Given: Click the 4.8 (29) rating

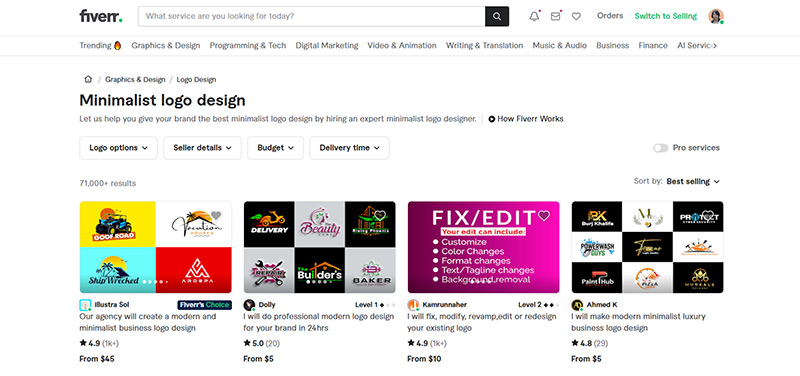Looking at the screenshot, I should 590,343.
